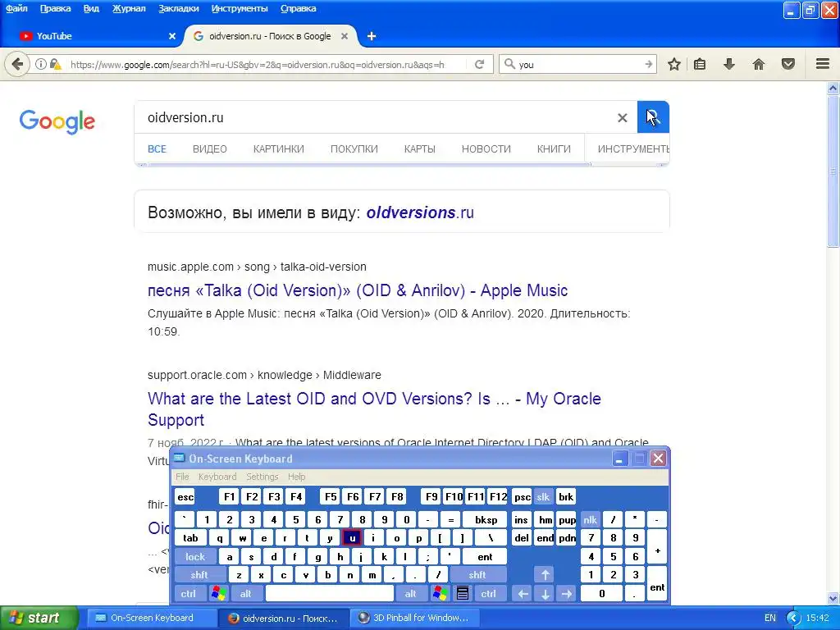Click the context menu key on keyboard
The height and width of the screenshot is (630, 840).
point(463,594)
